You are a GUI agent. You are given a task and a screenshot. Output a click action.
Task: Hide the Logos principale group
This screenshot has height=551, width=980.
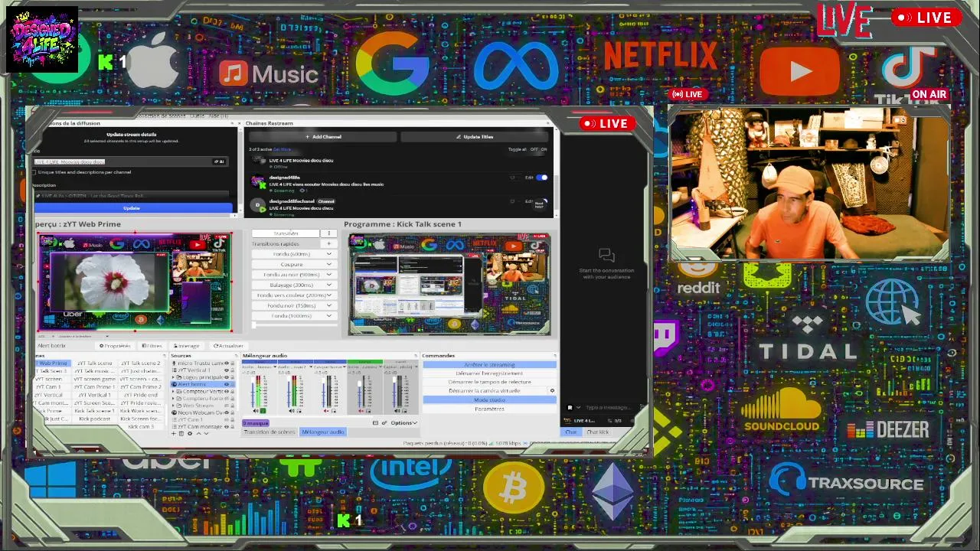pos(227,377)
